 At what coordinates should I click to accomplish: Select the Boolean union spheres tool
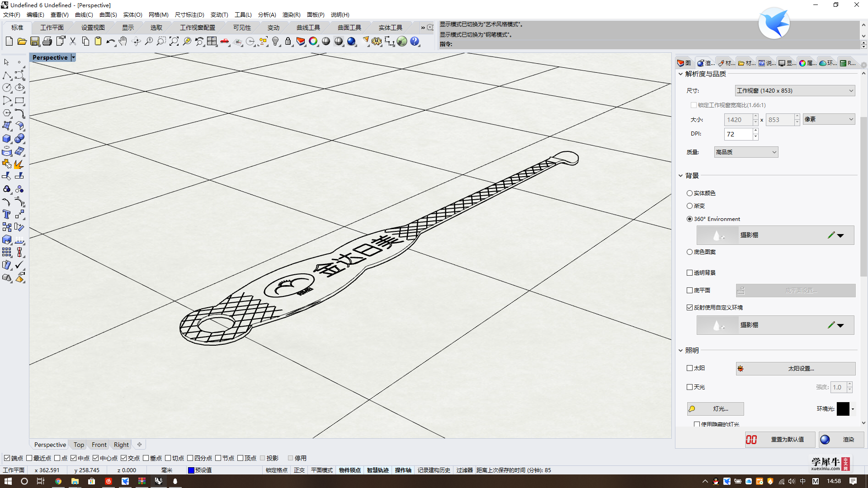tap(19, 138)
